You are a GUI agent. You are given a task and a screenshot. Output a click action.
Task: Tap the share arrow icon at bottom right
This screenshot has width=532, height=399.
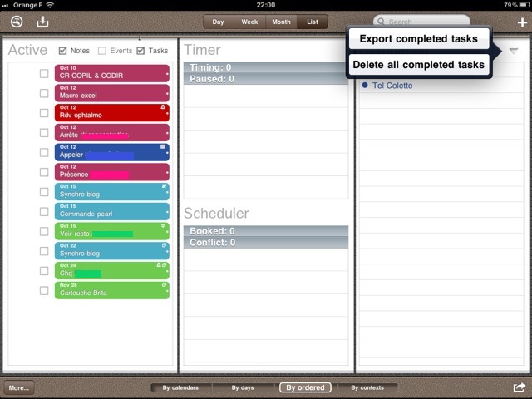(x=520, y=387)
